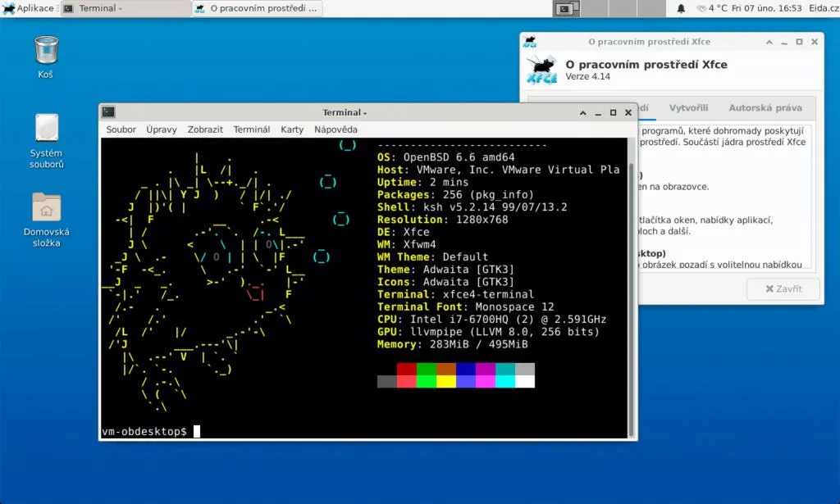Roll up the About Xfce window with the shade arrow
840x504 pixels.
click(769, 42)
